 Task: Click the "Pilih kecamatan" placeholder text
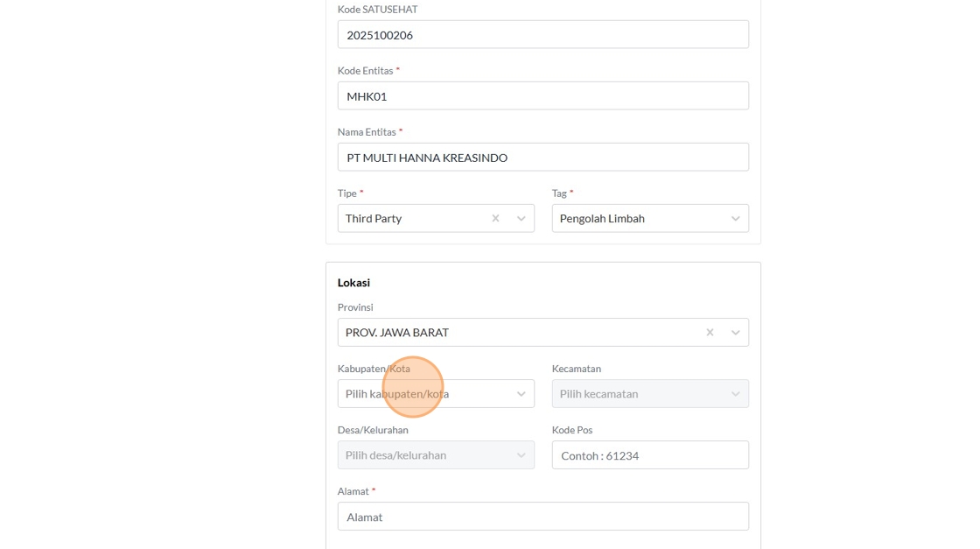[598, 394]
